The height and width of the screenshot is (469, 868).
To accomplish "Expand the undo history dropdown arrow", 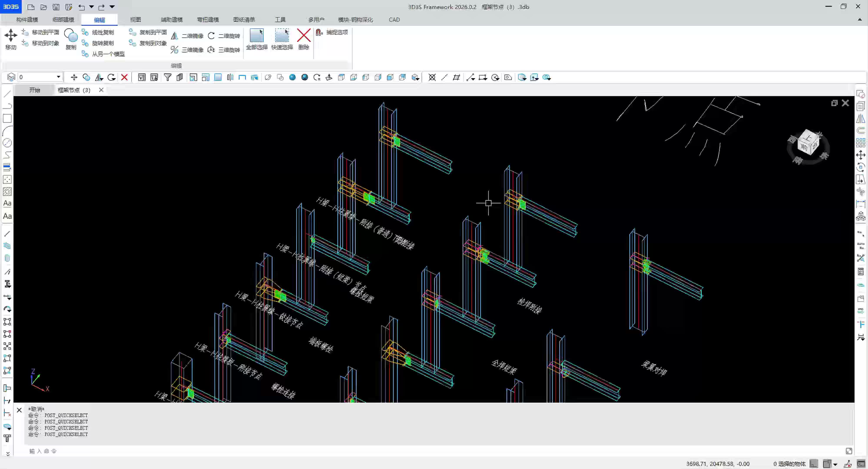I will [x=91, y=7].
